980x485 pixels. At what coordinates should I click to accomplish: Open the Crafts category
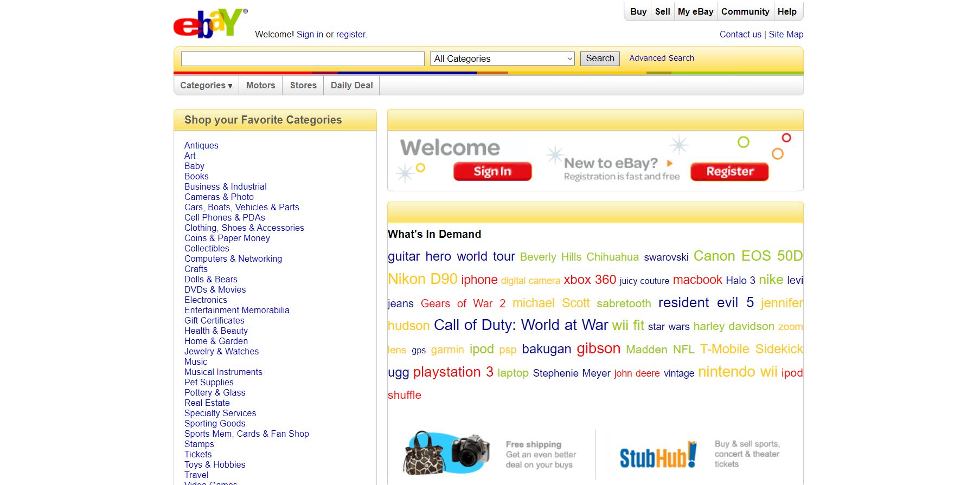pos(196,269)
